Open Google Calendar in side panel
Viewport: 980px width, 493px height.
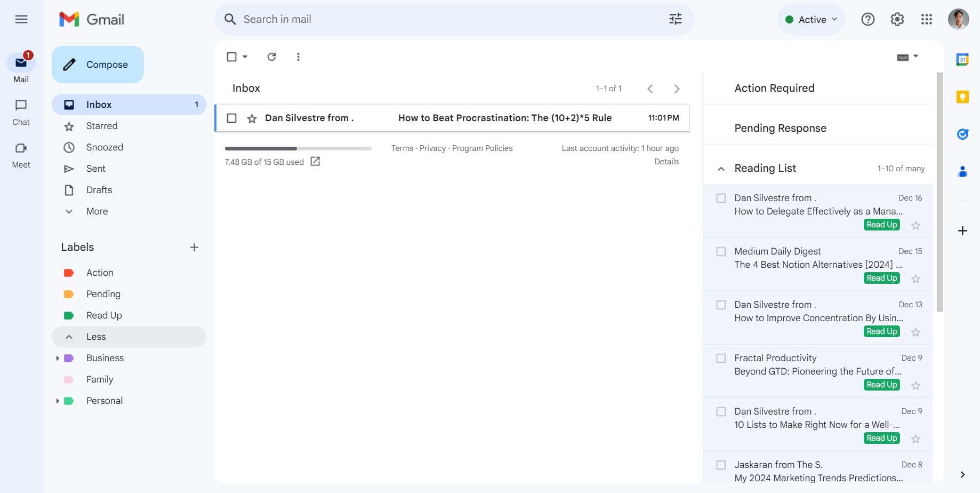point(962,59)
